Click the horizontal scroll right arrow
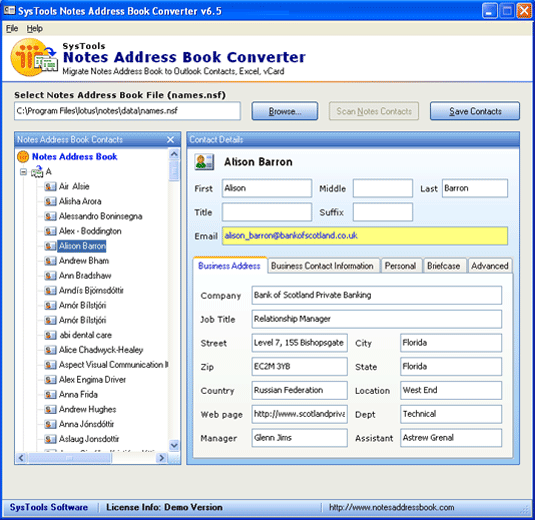Image resolution: width=535 pixels, height=520 pixels. [x=161, y=458]
